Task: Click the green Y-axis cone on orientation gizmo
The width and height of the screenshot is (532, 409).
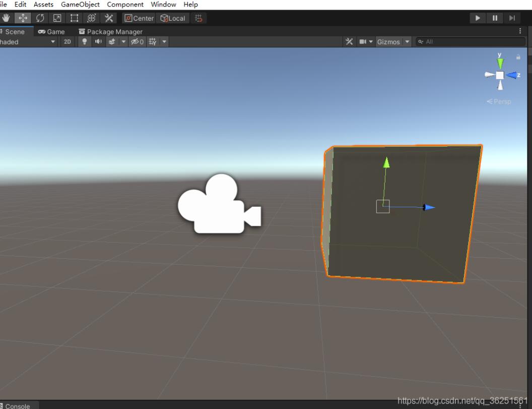Action: point(500,63)
